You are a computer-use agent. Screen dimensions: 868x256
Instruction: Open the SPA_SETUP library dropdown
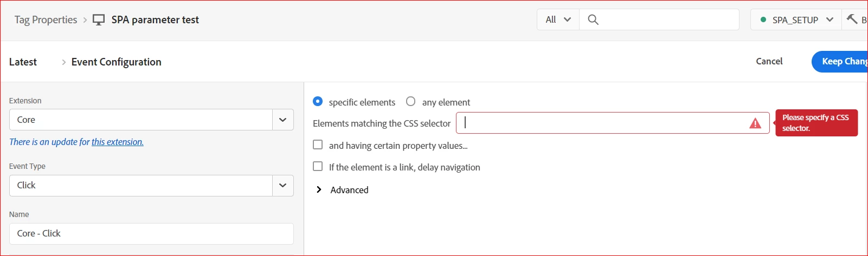[829, 20]
